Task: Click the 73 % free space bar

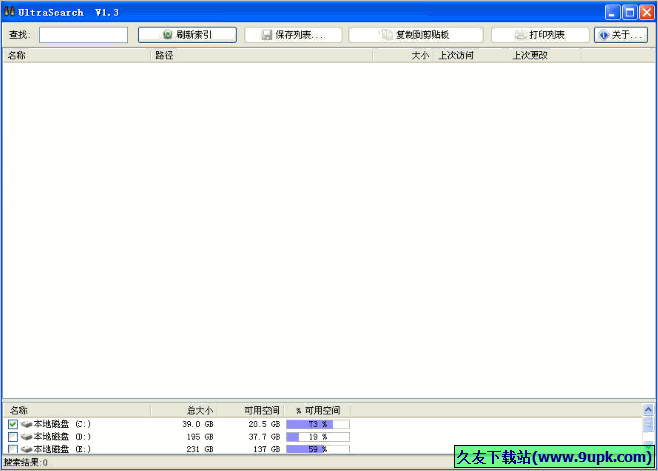Action: click(318, 424)
